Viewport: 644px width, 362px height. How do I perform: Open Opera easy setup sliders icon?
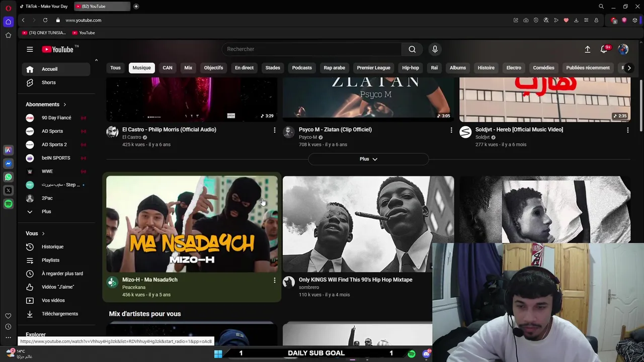[586, 20]
